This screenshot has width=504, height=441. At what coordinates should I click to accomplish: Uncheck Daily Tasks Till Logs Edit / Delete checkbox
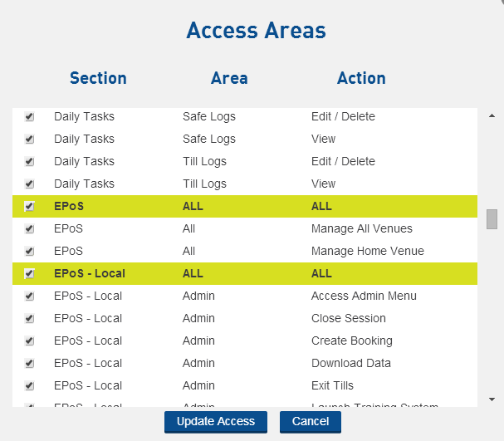click(30, 162)
